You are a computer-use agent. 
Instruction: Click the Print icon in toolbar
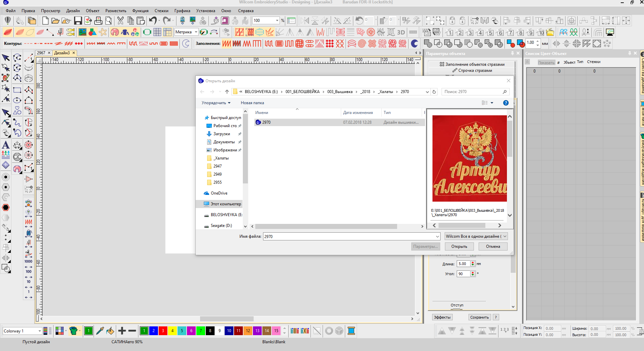pyautogui.click(x=98, y=21)
